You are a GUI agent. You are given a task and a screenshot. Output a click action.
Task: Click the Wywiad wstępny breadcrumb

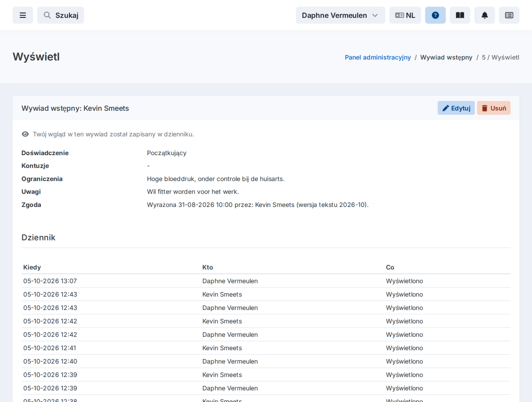[446, 57]
